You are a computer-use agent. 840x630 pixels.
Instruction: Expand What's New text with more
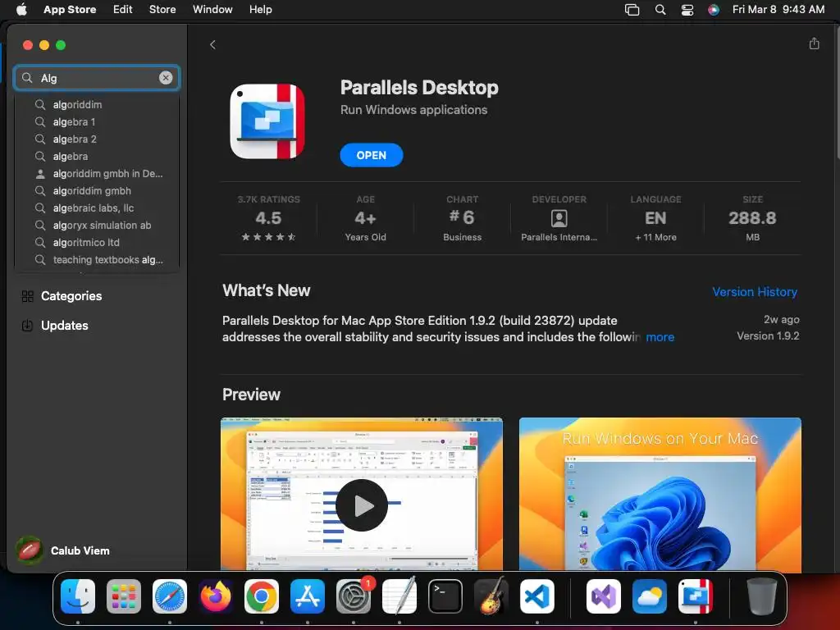tap(660, 337)
